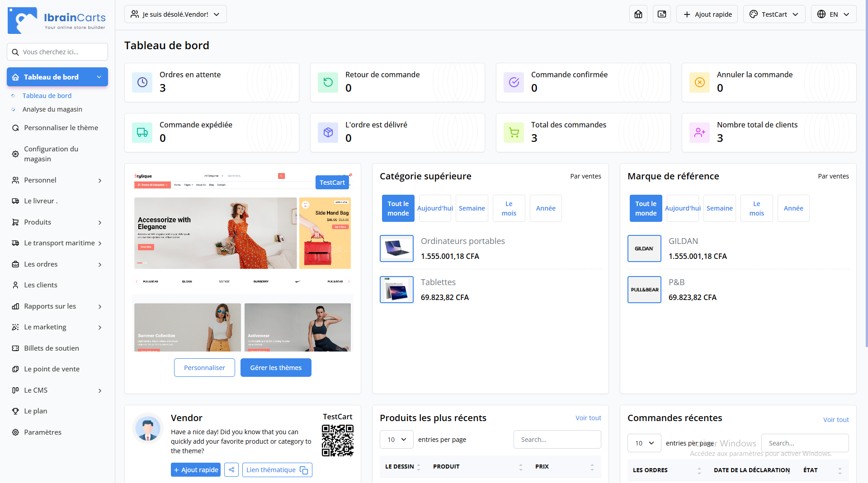Screen dimensions: 868x483
Task: Click the store home icon in top bar
Action: click(x=638, y=14)
